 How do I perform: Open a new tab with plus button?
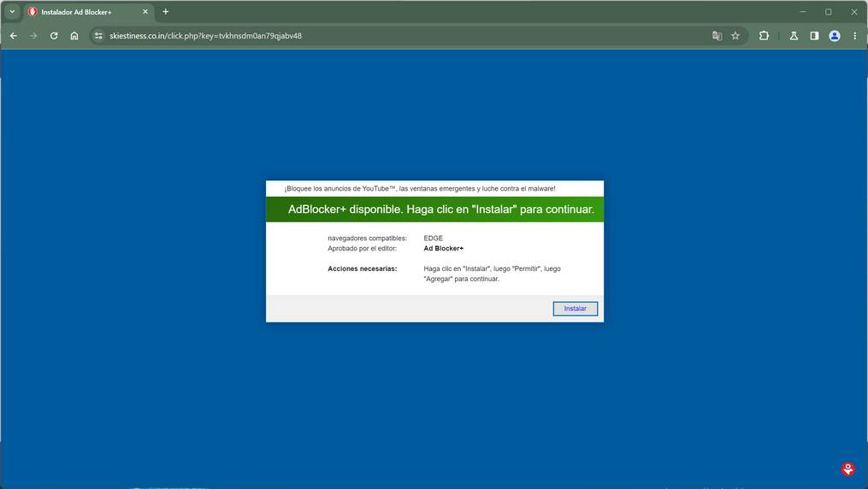point(166,12)
